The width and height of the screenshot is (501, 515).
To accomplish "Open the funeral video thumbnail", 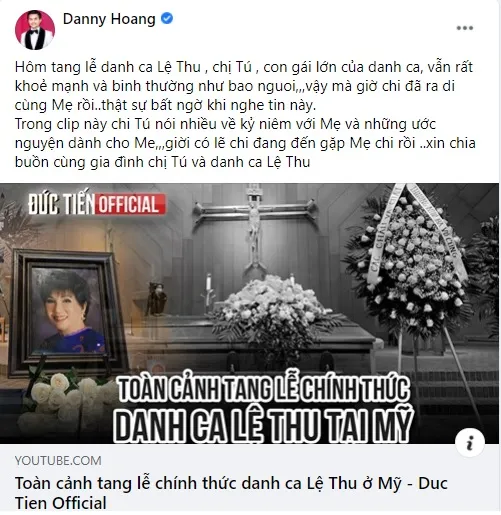I will [249, 313].
